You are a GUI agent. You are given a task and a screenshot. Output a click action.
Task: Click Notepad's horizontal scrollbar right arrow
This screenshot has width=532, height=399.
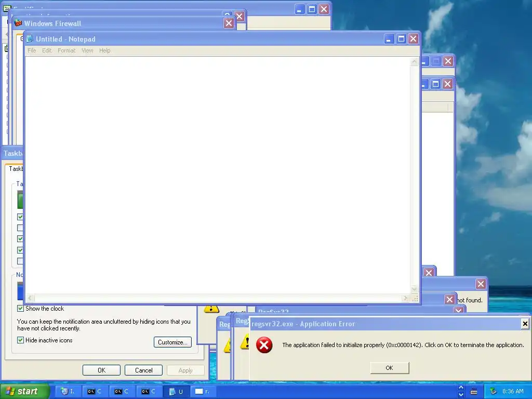coord(405,298)
